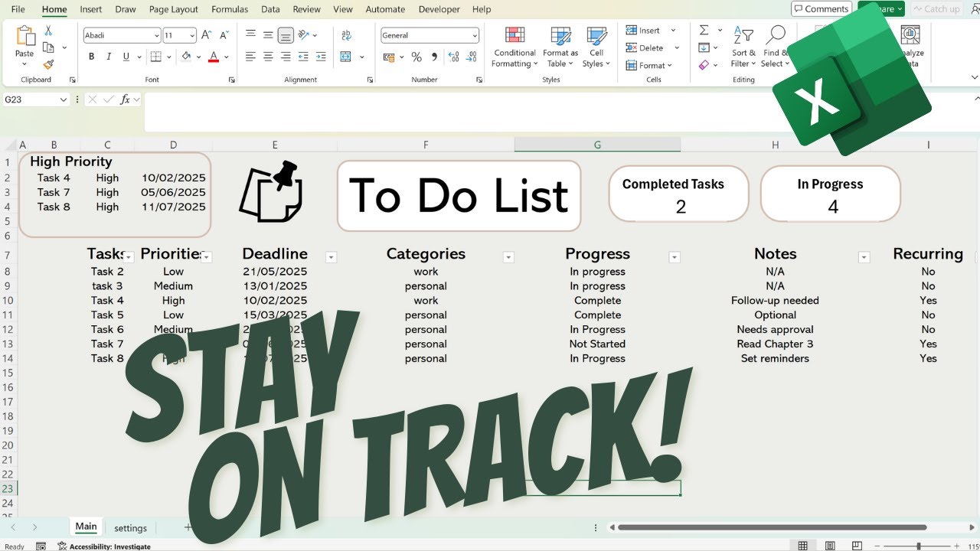Viewport: 980px width, 551px height.
Task: Click the Orientation text-angle icon
Action: pyautogui.click(x=304, y=35)
